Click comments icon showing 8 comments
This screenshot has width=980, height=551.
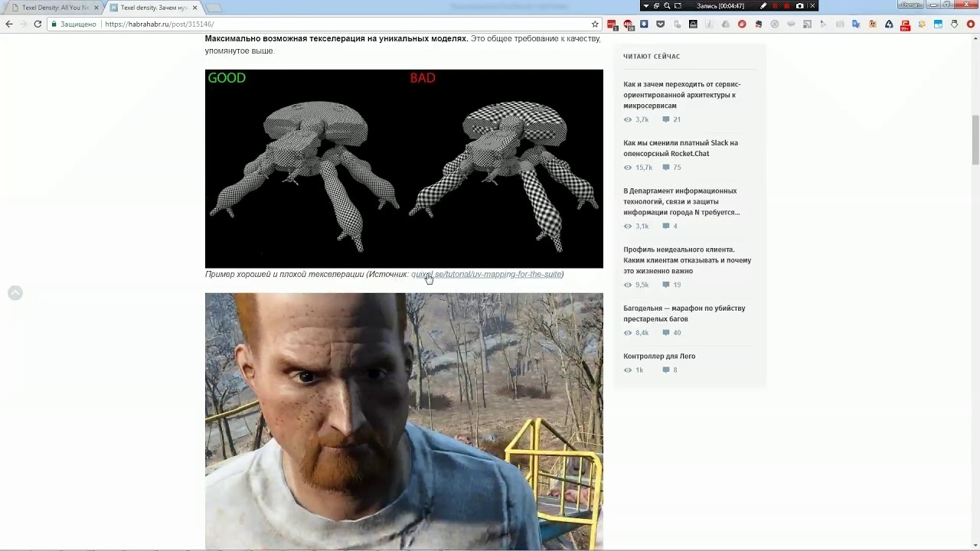click(666, 370)
